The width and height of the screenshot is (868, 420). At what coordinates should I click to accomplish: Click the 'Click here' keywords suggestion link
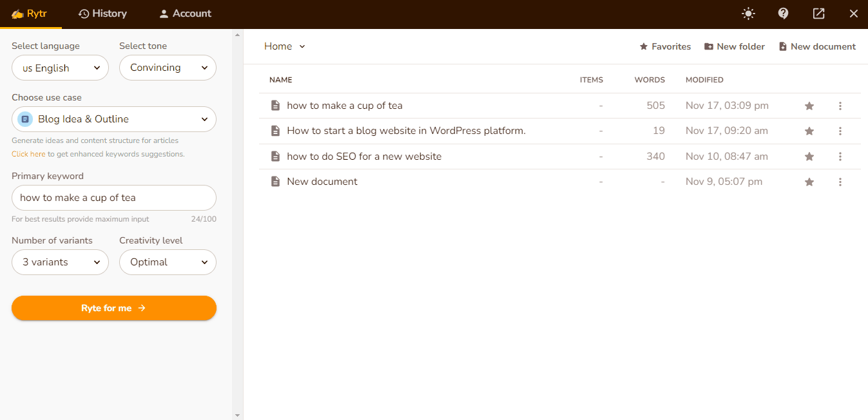point(28,154)
